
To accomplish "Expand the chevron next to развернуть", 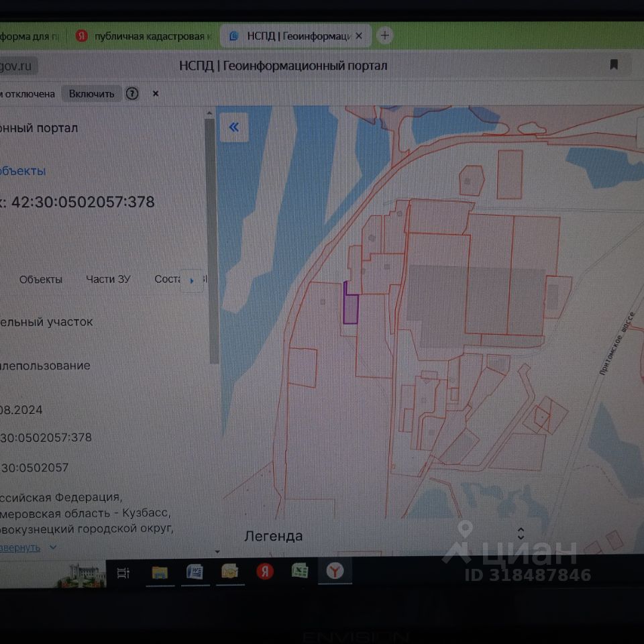I will click(x=53, y=547).
